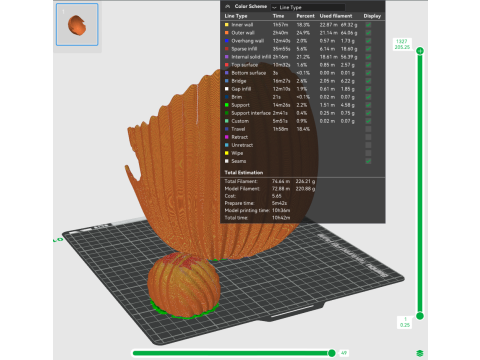480x360 pixels.
Task: Click the top handle of vertical layer slider
Action: coord(420,51)
